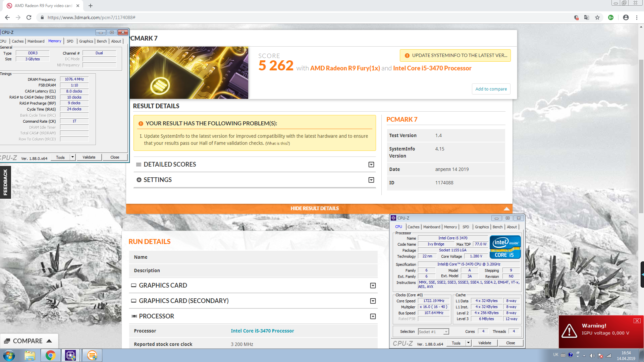Open the new tab plus button
Image resolution: width=644 pixels, height=362 pixels.
(91, 6)
